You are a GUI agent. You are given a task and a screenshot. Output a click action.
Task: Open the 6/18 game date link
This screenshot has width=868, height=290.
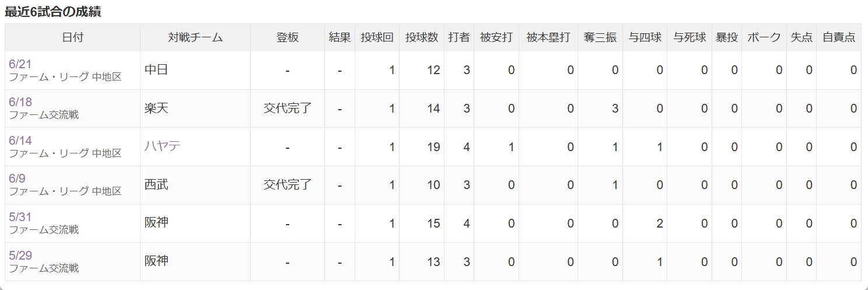click(20, 102)
